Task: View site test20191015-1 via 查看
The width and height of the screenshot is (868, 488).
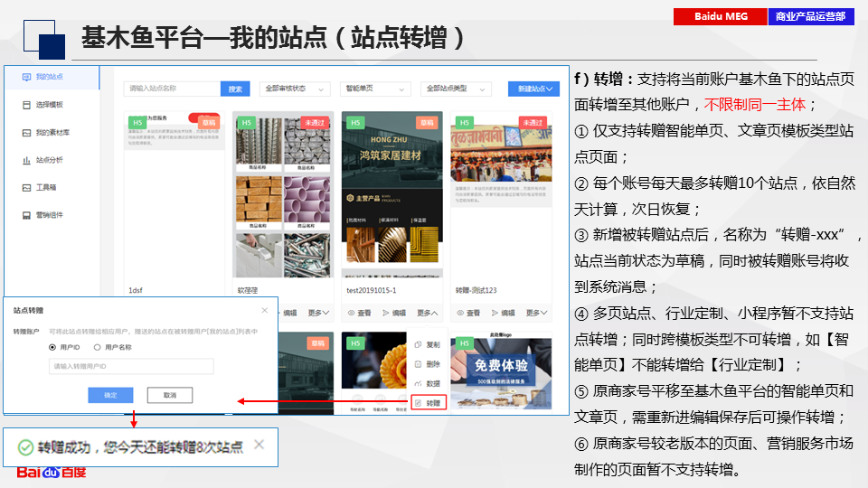Action: pos(359,313)
